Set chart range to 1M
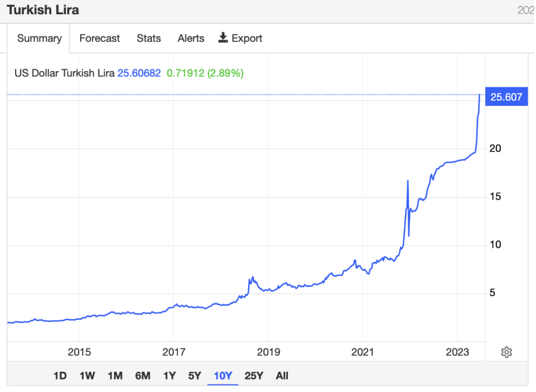536x392 pixels. 115,375
